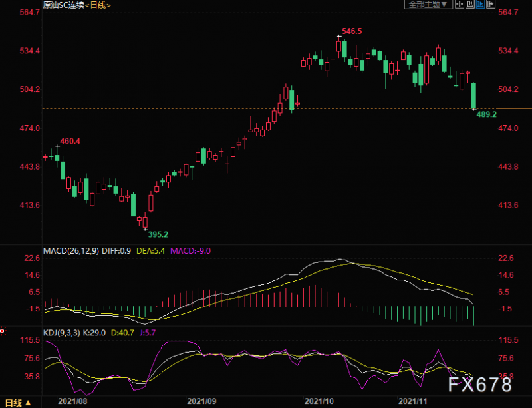Click the KDJ left axis 35.8 label
532x408 pixels.
pos(32,377)
